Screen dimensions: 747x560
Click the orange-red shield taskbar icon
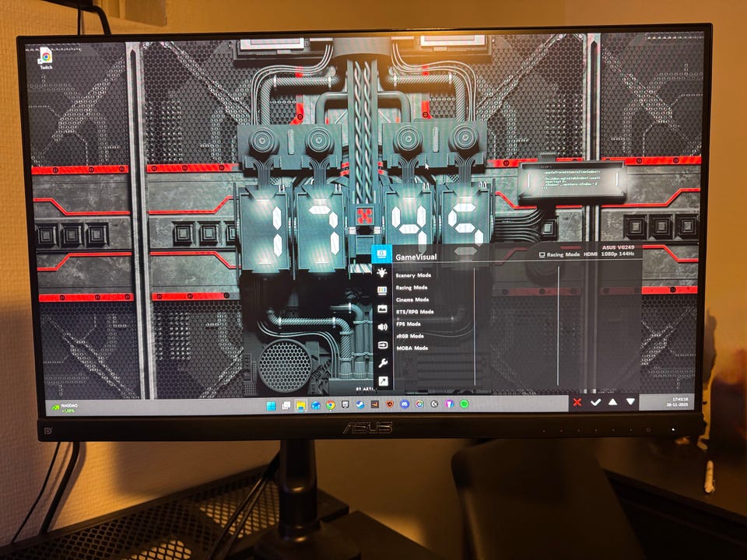[x=390, y=404]
